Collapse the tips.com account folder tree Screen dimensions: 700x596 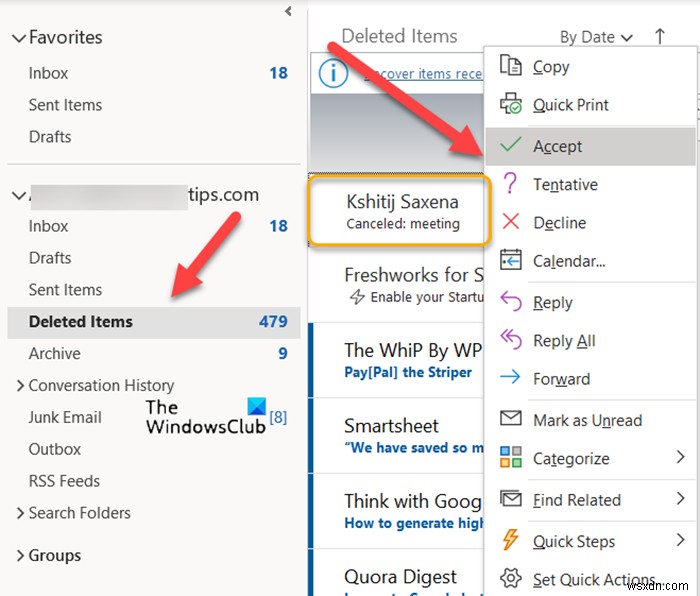[x=19, y=195]
